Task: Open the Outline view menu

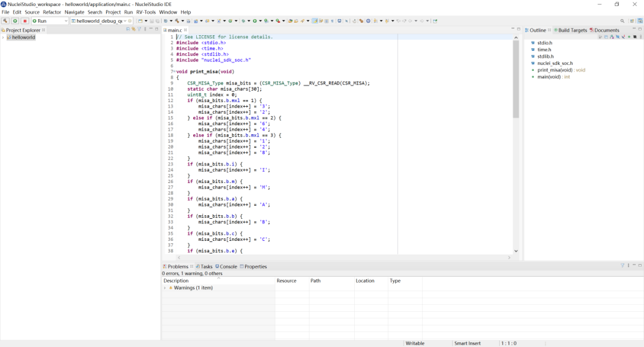Action: click(640, 37)
